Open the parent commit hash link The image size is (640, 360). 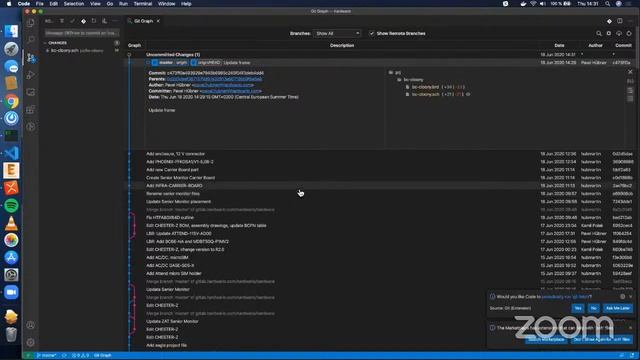[x=215, y=79]
